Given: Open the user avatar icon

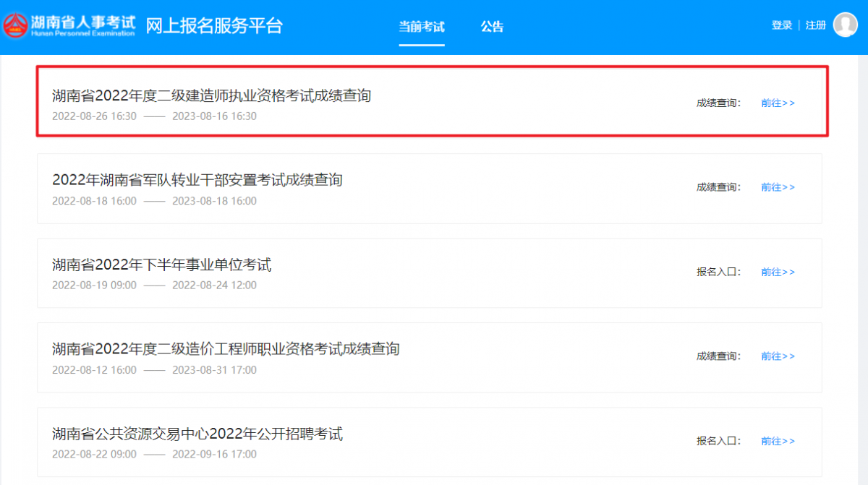Looking at the screenshot, I should pyautogui.click(x=845, y=25).
